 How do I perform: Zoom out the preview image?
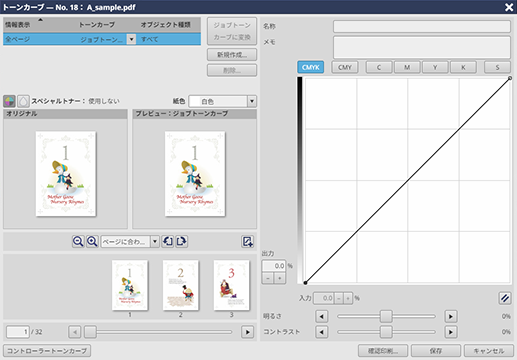click(x=78, y=241)
